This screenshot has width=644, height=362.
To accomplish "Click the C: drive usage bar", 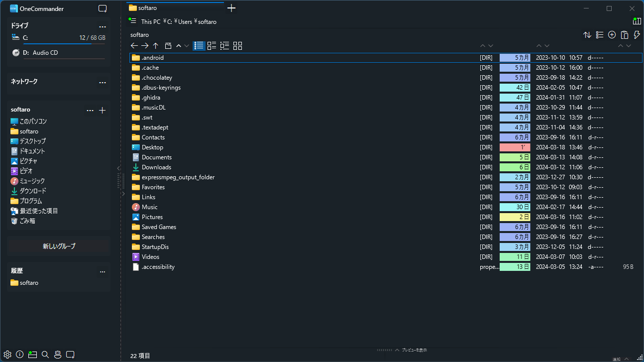I will point(64,44).
